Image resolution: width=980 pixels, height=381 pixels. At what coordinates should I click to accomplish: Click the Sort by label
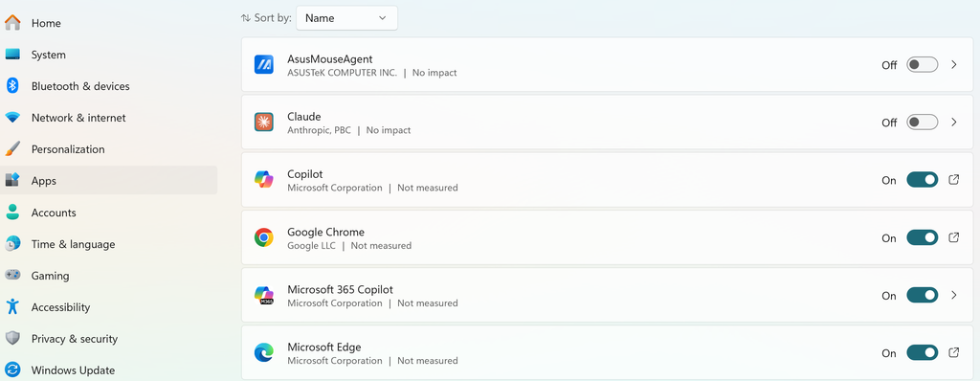tap(273, 18)
